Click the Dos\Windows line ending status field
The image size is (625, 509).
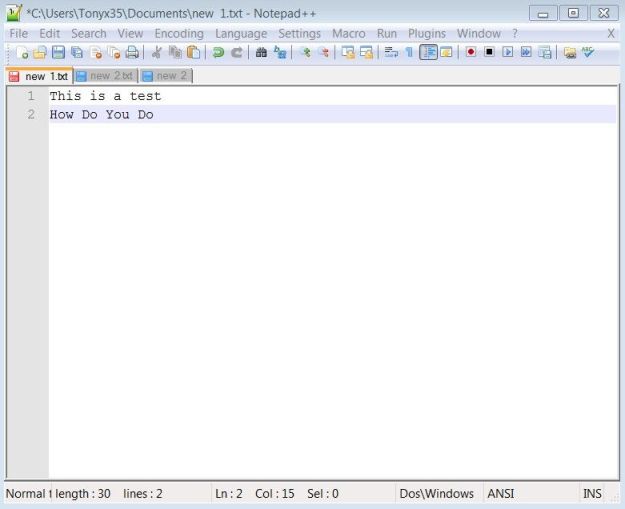pos(436,493)
